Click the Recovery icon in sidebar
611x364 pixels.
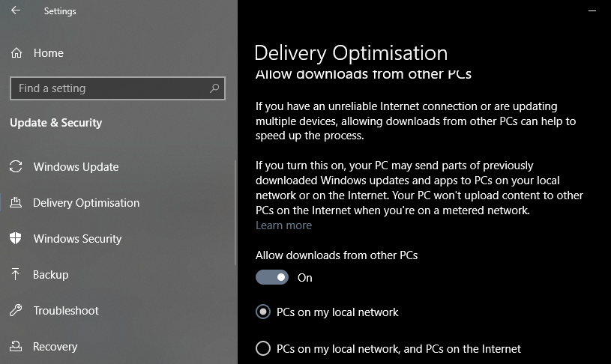click(x=16, y=346)
